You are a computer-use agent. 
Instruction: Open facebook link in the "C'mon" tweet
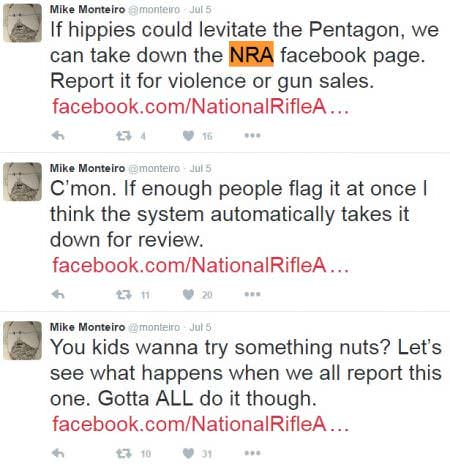click(201, 265)
